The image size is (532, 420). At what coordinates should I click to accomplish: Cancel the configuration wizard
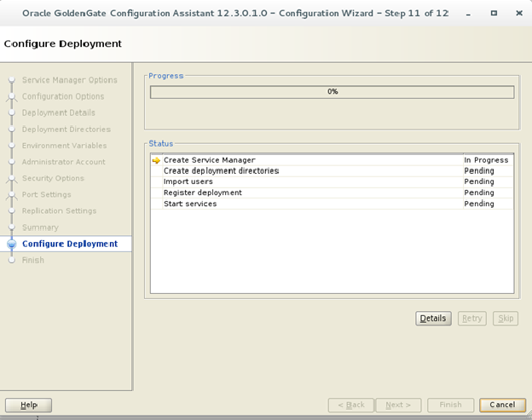point(502,405)
